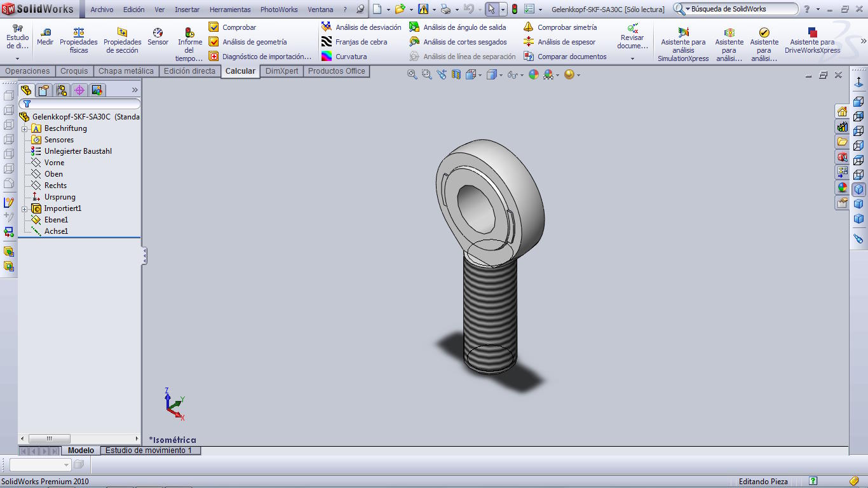The height and width of the screenshot is (488, 868).
Task: Open dropdown arrow beside new document icon
Action: [387, 10]
